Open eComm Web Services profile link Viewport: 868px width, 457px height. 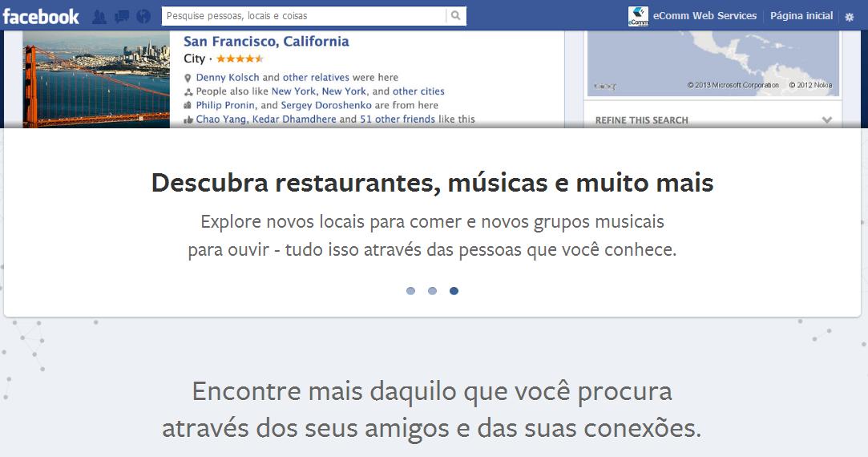(704, 15)
